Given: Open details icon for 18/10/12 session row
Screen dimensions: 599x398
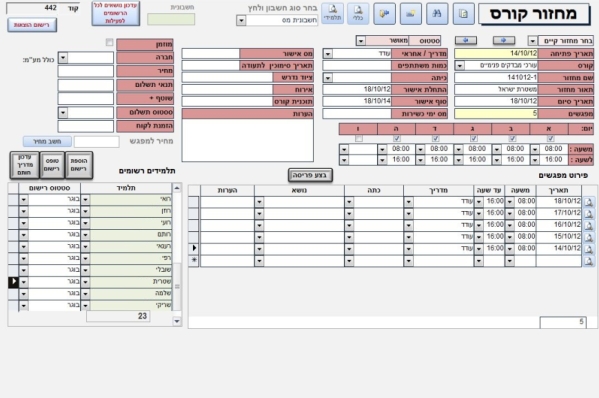Looking at the screenshot, I should tap(589, 202).
